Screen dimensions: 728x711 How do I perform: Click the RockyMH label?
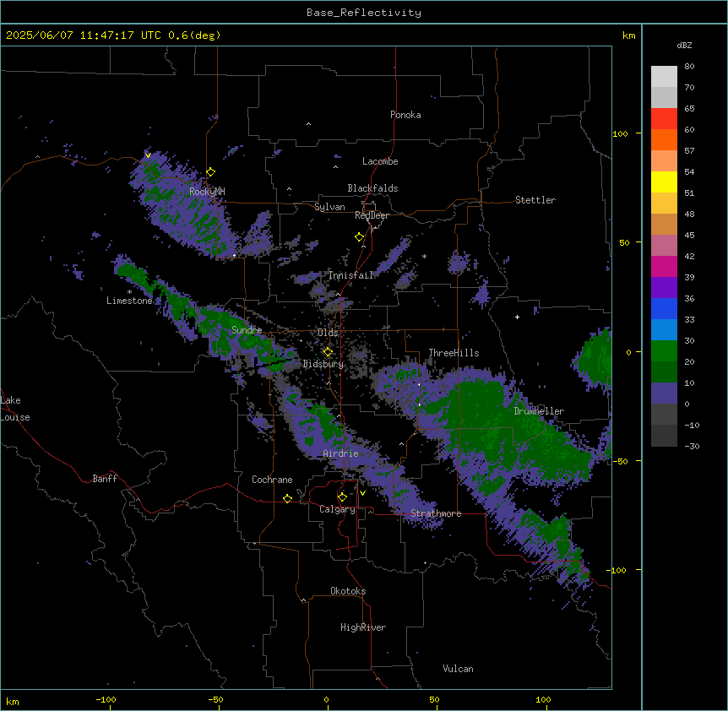(207, 192)
